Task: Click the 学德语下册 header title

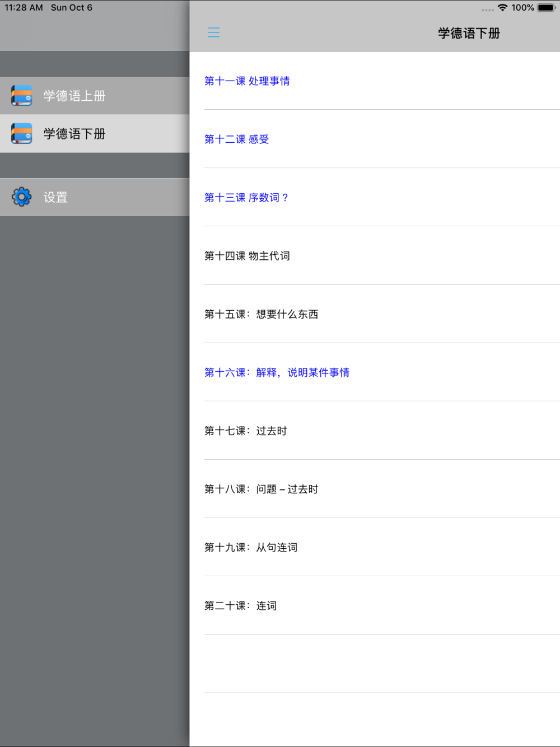Action: [469, 33]
